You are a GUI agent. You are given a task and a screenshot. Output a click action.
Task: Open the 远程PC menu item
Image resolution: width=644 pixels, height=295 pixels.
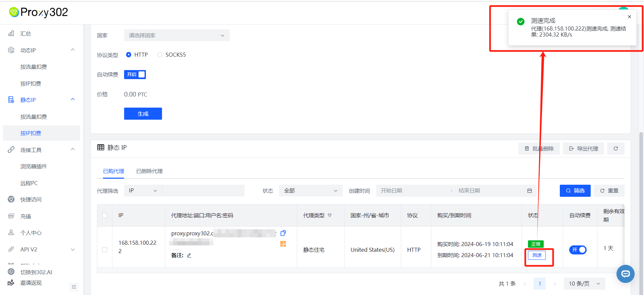click(x=29, y=183)
